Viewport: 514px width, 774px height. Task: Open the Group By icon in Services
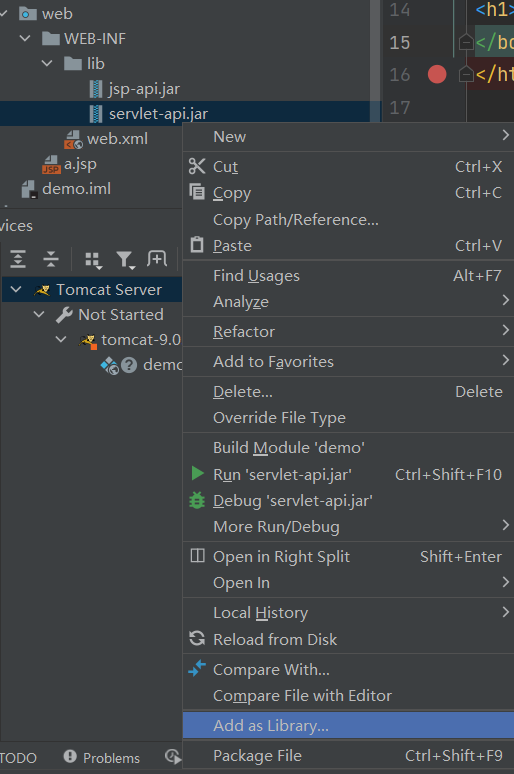coord(93,260)
